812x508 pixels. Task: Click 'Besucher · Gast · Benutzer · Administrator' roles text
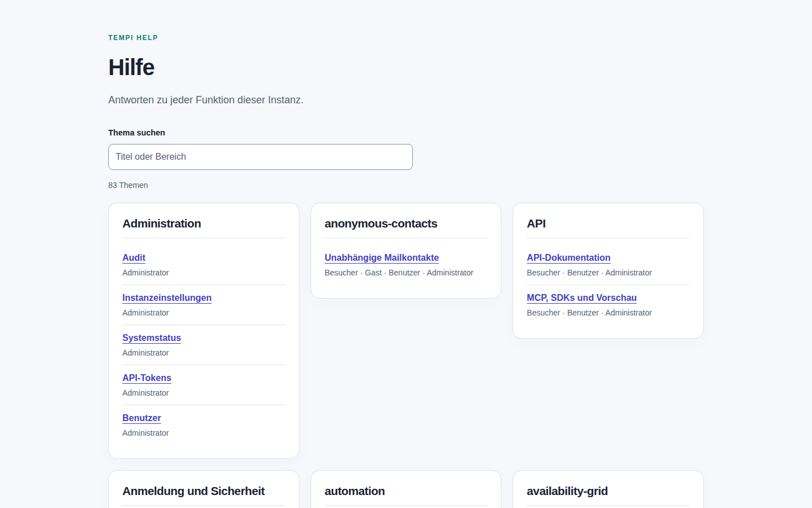399,273
